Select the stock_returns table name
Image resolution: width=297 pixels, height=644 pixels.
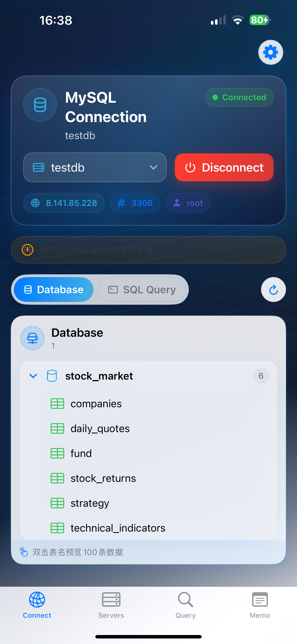(x=103, y=478)
